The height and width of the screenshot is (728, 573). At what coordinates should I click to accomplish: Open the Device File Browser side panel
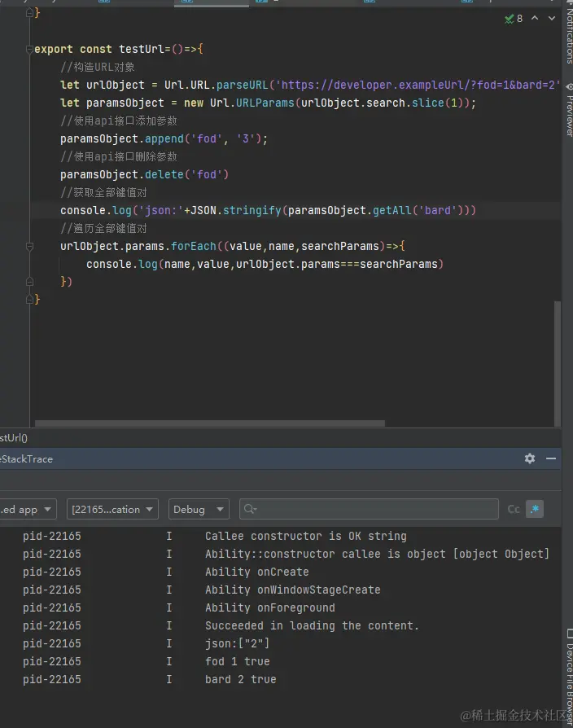(x=569, y=677)
